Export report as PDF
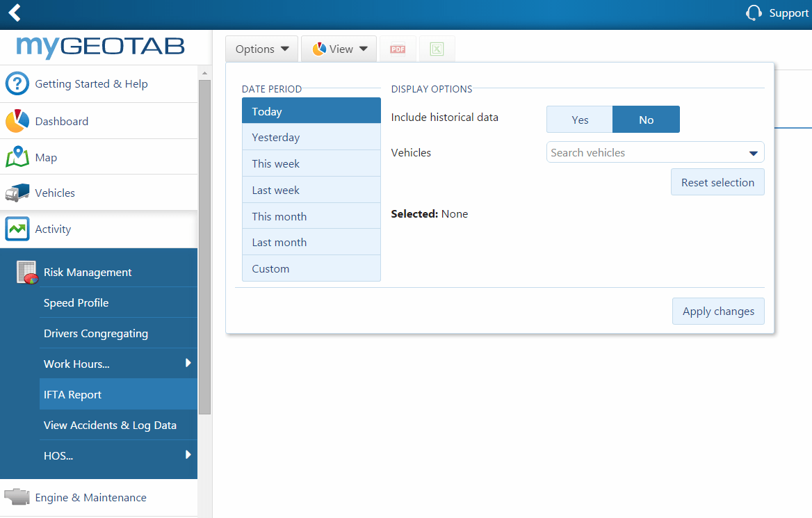812x518 pixels. point(398,49)
